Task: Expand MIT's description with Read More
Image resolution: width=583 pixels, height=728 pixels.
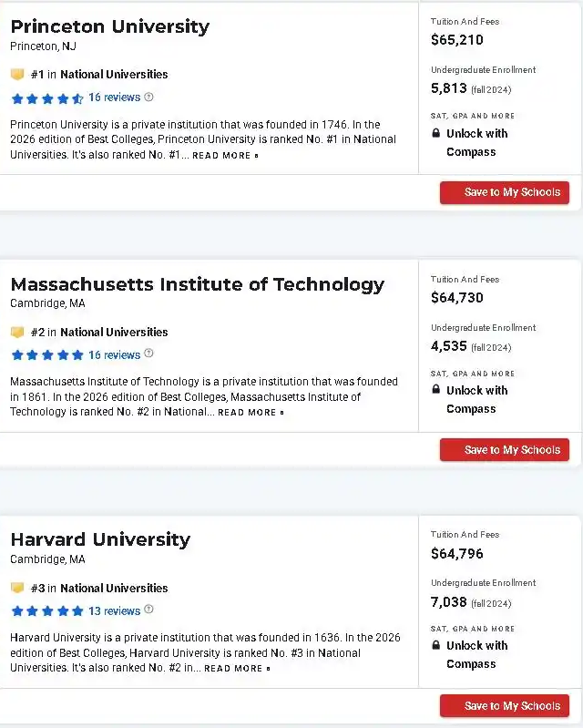Action: (x=250, y=413)
